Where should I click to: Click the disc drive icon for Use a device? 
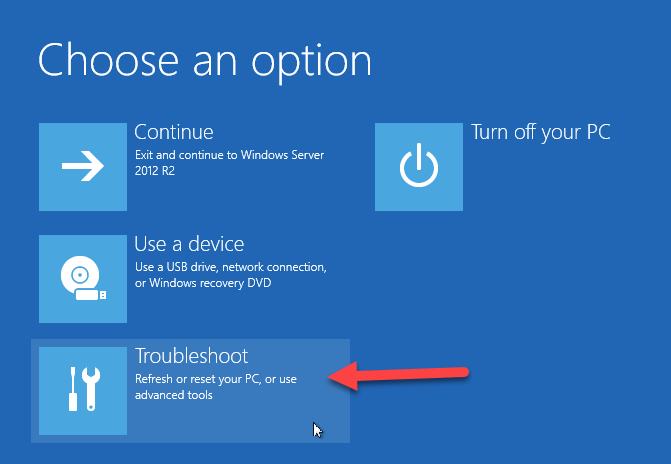point(83,279)
